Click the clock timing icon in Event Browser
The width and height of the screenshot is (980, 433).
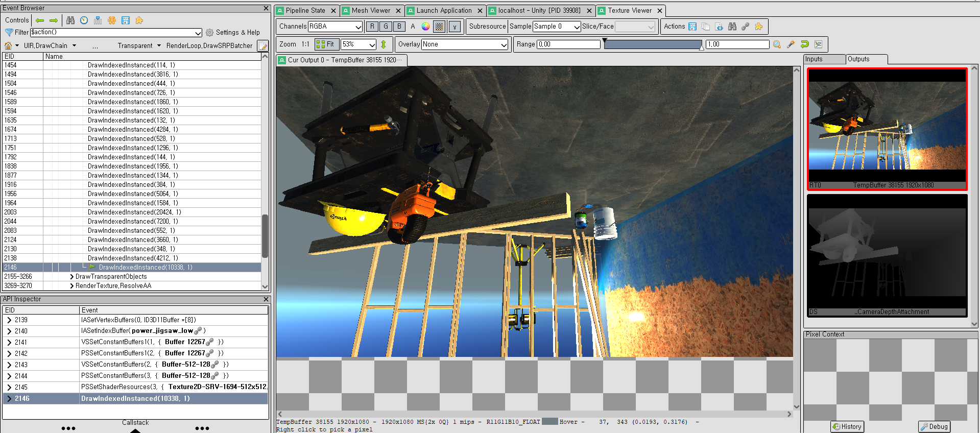(84, 20)
